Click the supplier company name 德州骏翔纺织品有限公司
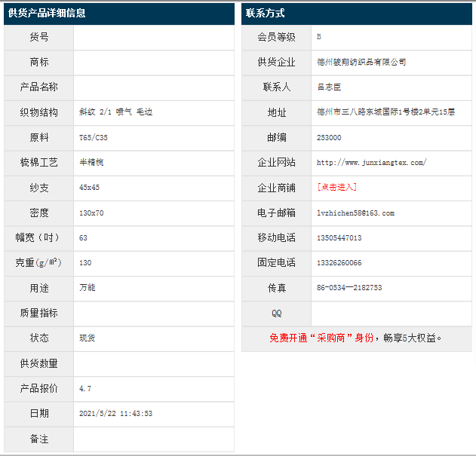Screen dimensions: 476x456 tap(361, 62)
